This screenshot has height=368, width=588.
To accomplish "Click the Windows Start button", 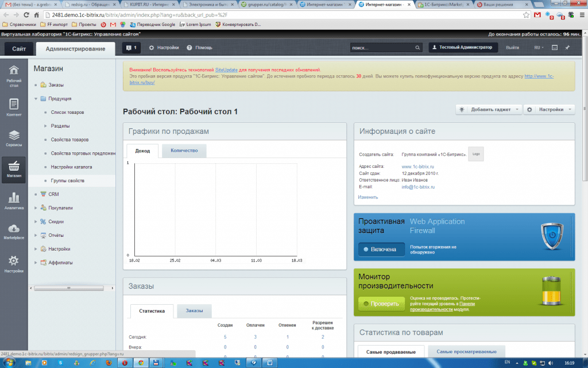I will pos(9,363).
